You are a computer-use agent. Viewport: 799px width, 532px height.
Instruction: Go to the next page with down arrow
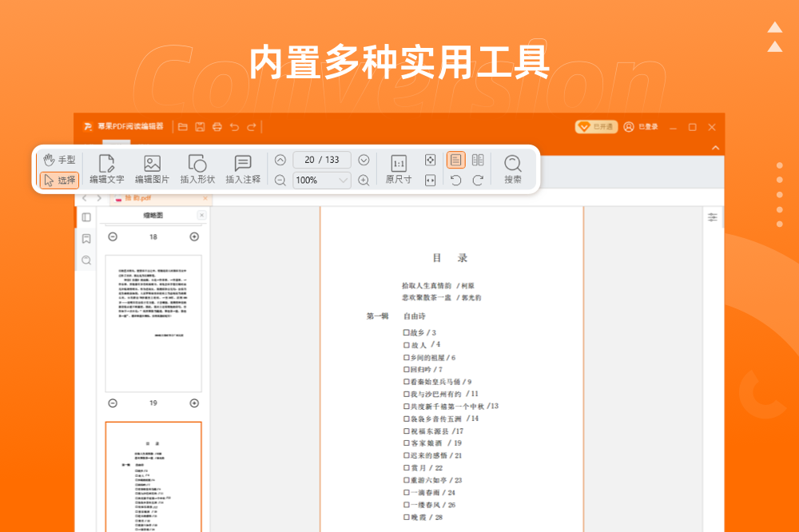(x=364, y=160)
